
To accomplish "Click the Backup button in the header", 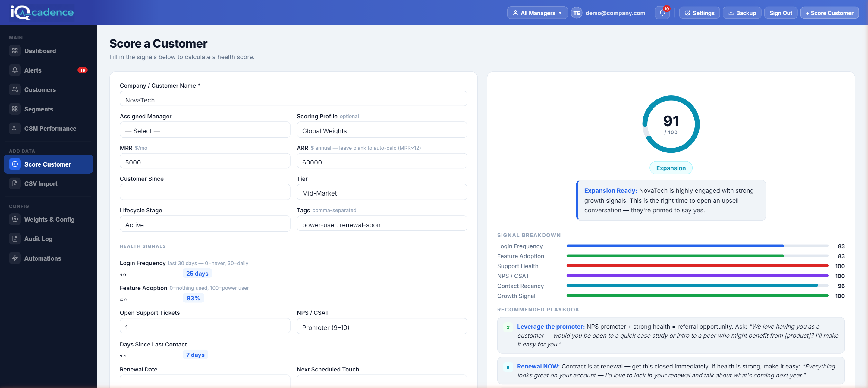I will click(x=742, y=12).
